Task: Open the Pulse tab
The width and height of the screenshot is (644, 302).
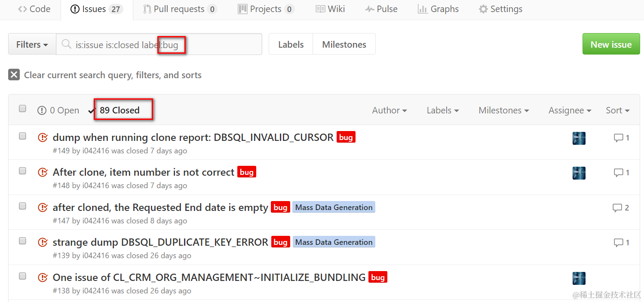Action: click(381, 9)
